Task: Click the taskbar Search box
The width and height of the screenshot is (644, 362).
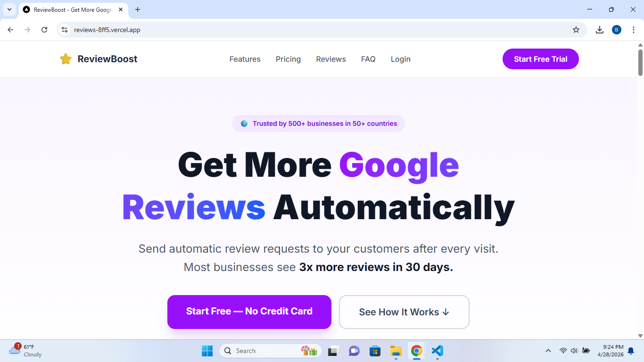Action: [x=271, y=351]
